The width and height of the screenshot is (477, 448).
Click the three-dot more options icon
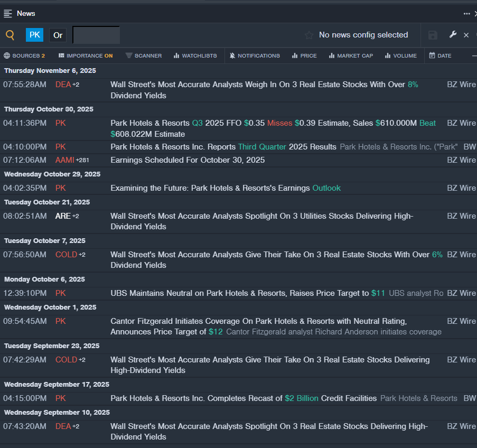(x=466, y=14)
